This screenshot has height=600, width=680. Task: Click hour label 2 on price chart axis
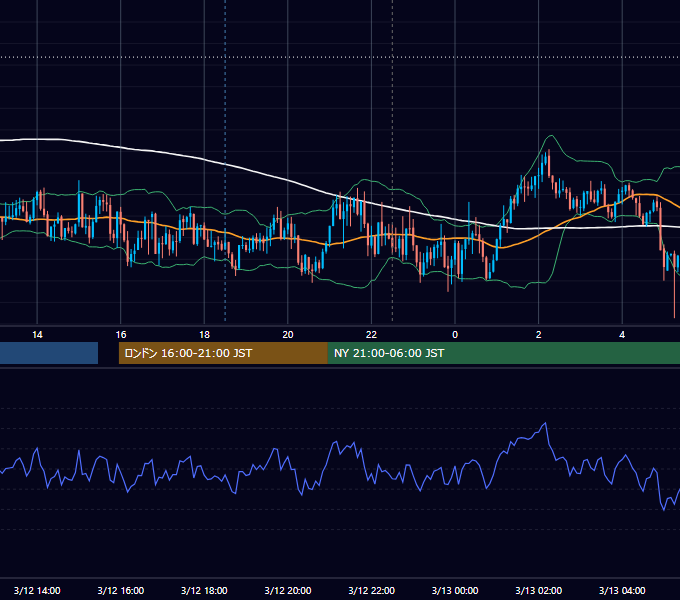tap(539, 335)
